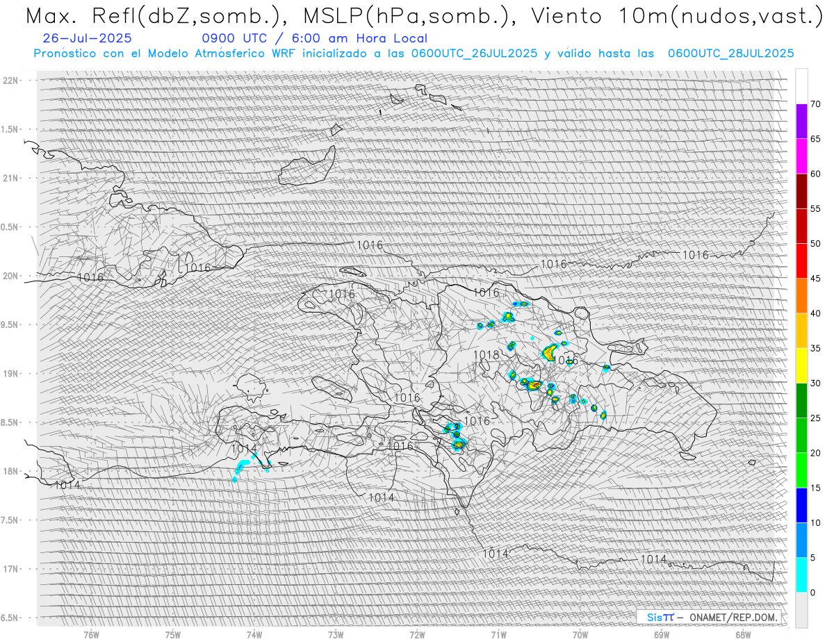The image size is (834, 644).
Task: Pick the yellow 30–35 dBZ colorbar segment
Action: (x=801, y=365)
